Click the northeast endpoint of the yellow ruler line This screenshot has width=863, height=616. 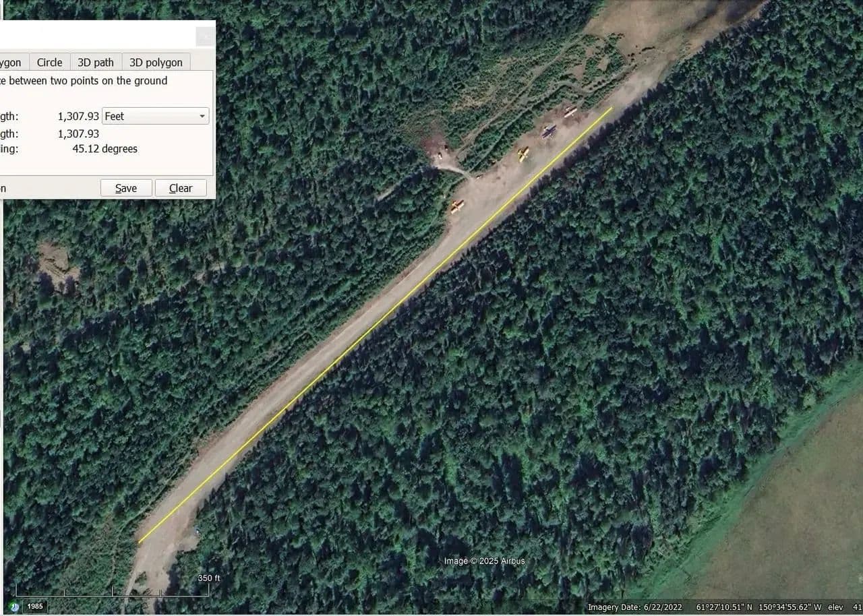click(612, 107)
